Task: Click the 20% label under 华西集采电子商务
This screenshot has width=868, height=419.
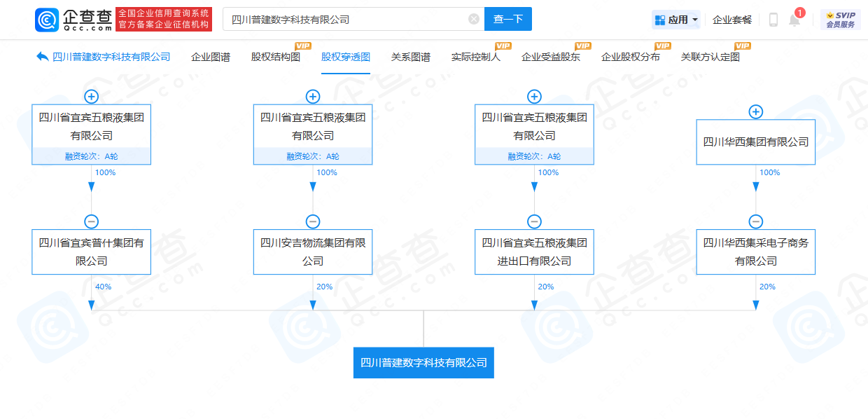Action: pyautogui.click(x=767, y=287)
